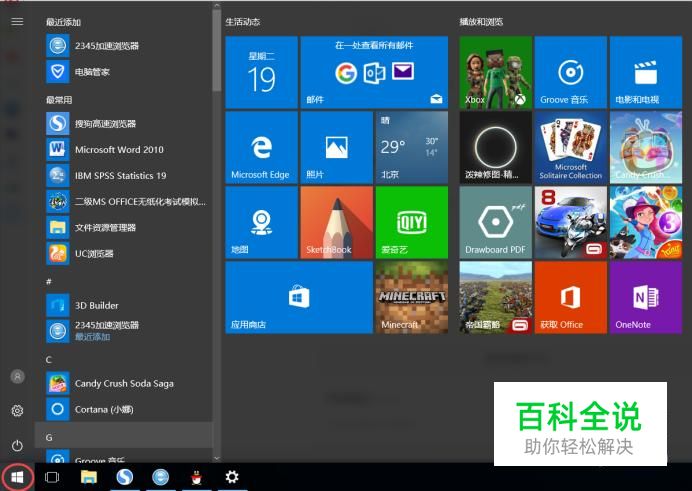Select IBM SPSS Statistics 19 from the list
692x491 pixels.
click(x=120, y=176)
